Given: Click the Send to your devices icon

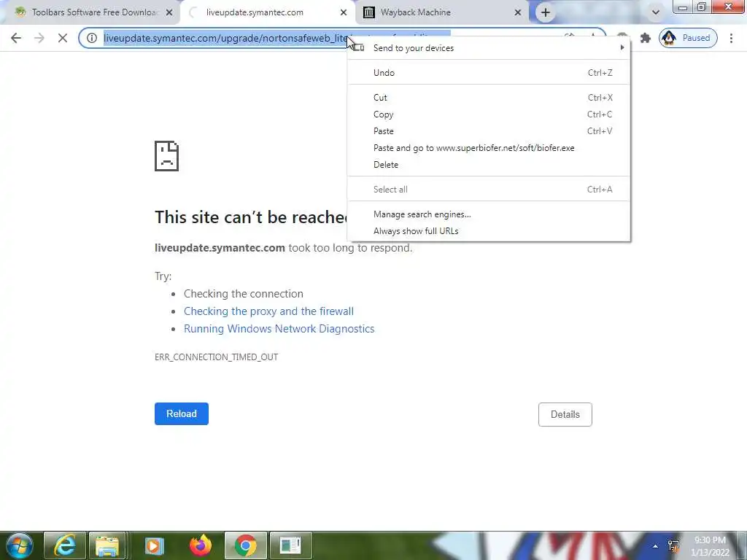Looking at the screenshot, I should (359, 47).
